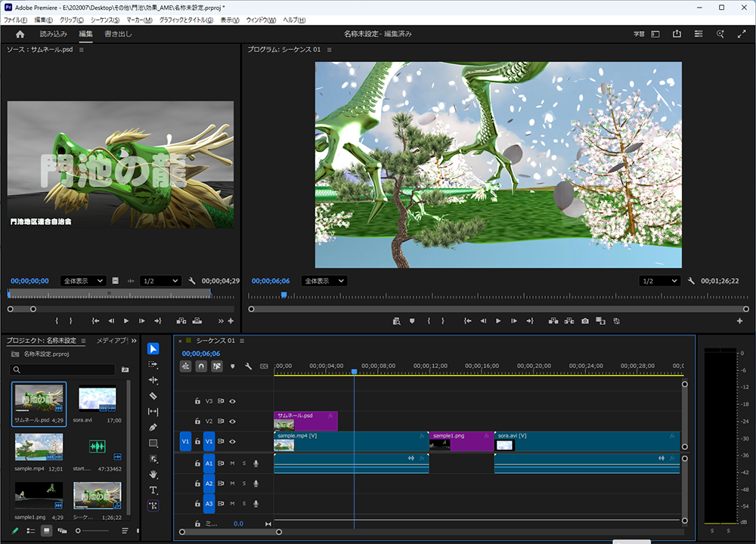Activate the Ripple Edit tool
The width and height of the screenshot is (756, 544).
pyautogui.click(x=153, y=380)
